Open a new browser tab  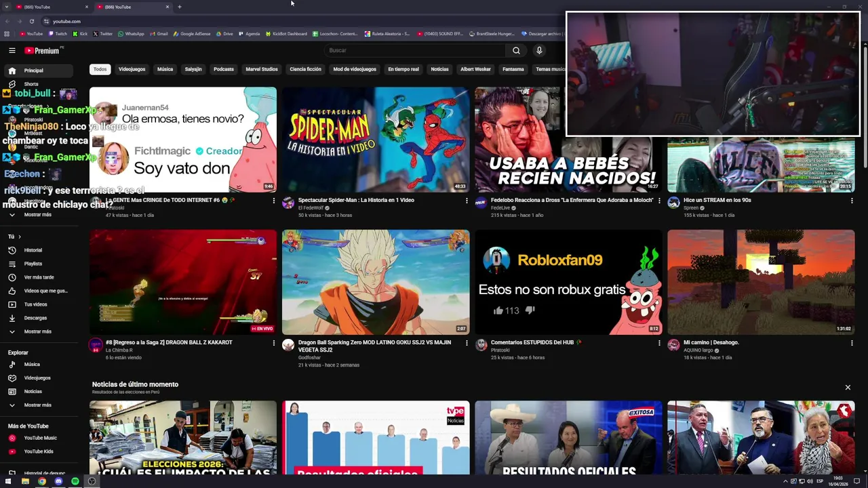point(179,7)
